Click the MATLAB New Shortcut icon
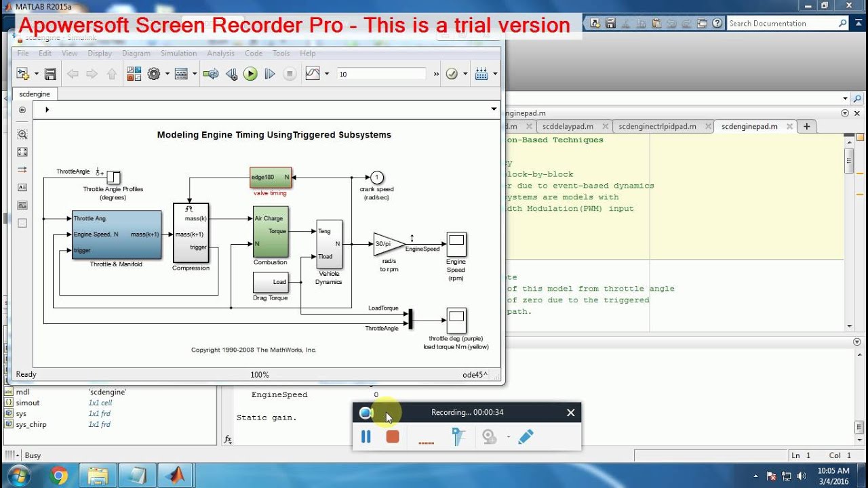Image resolution: width=868 pixels, height=488 pixels. point(595,23)
